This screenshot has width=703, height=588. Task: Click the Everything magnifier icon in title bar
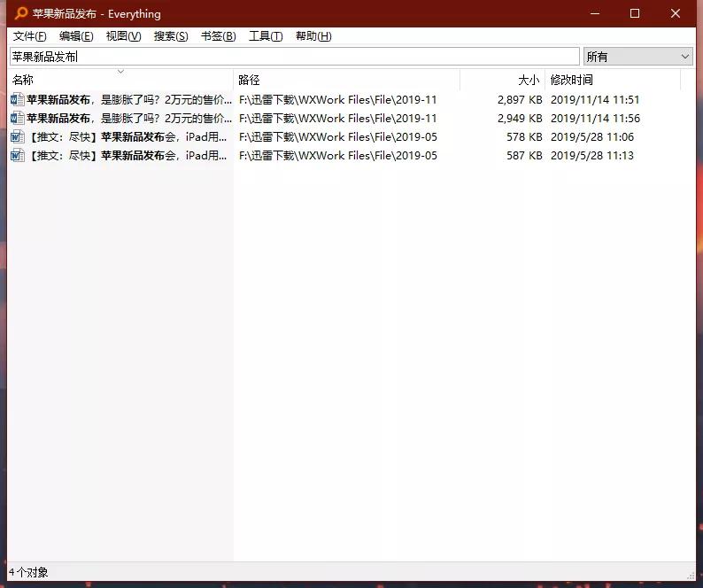[20, 13]
